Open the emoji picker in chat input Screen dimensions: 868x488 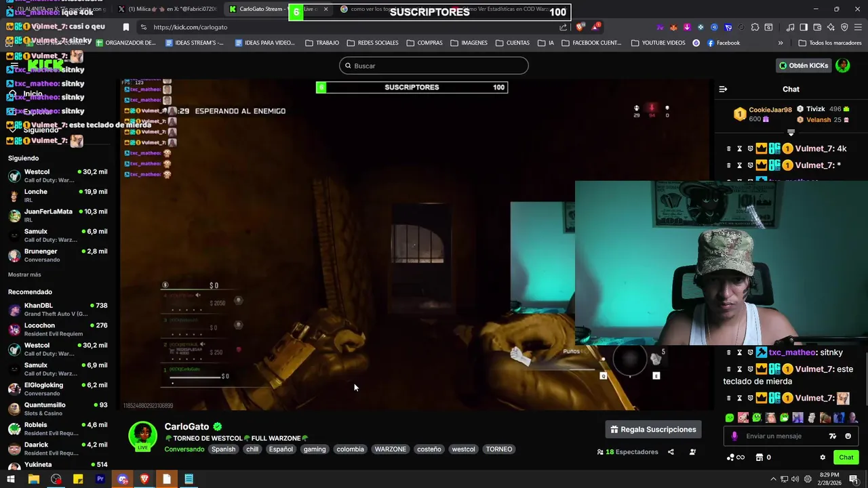[x=848, y=436]
